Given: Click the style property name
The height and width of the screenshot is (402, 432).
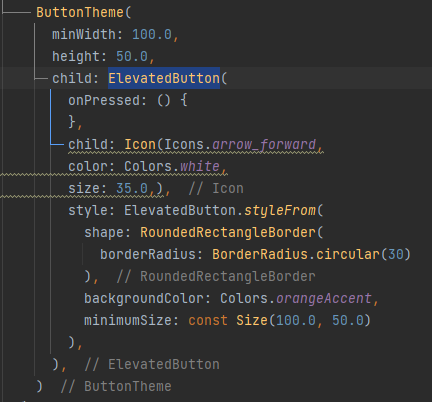Looking at the screenshot, I should 88,210.
